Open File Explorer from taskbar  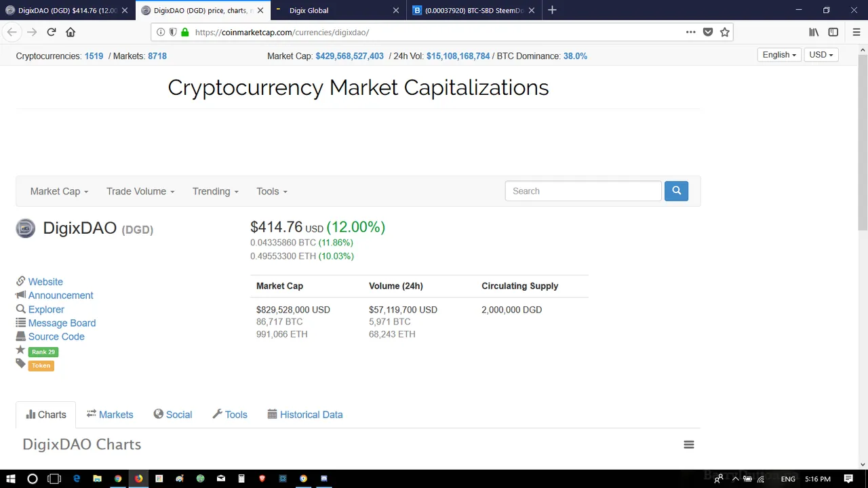[x=97, y=479]
